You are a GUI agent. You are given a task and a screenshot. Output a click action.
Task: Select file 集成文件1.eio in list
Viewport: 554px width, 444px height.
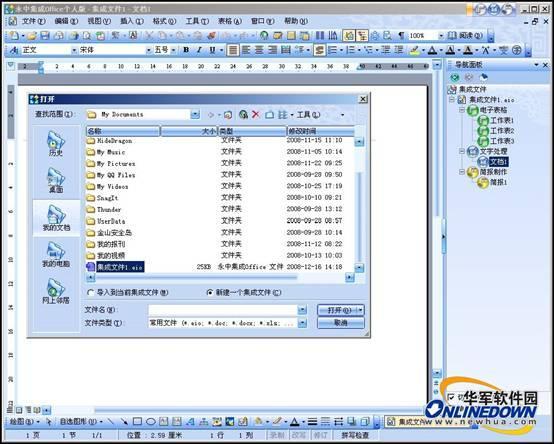(x=120, y=267)
